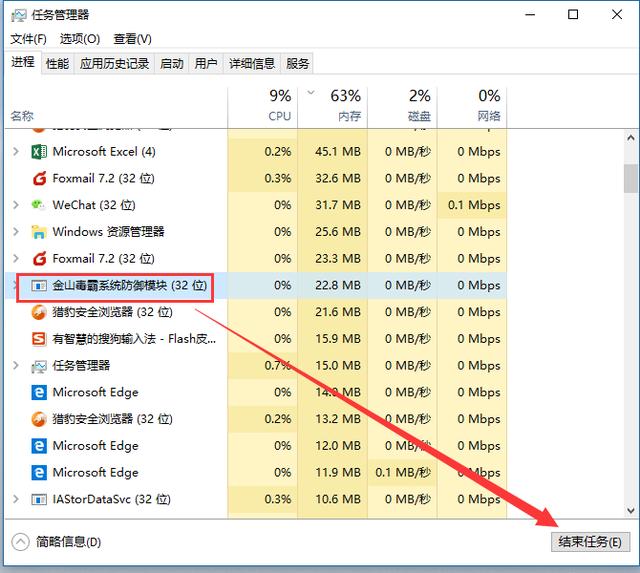Screen dimensions: 640x573
Task: Click the Task Manager title bar icon
Action: 19,16
